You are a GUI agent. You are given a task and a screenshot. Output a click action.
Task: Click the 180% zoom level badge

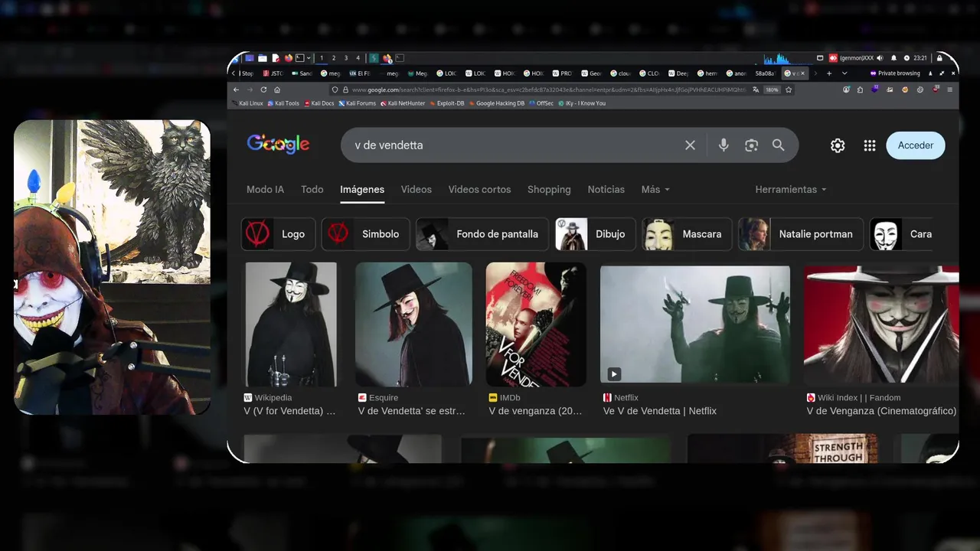click(x=772, y=90)
